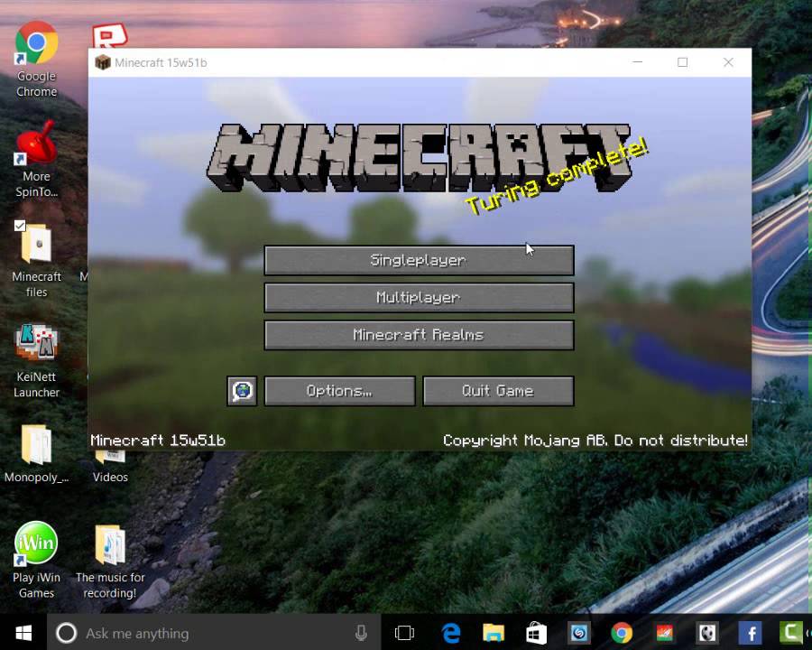Open Task View from the taskbar
Screen dimensions: 812x650
tap(404, 633)
